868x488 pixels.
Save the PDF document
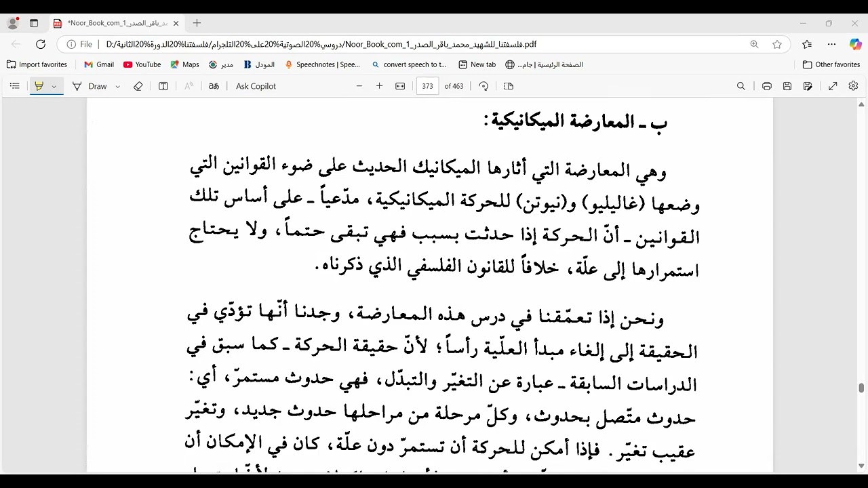[787, 86]
